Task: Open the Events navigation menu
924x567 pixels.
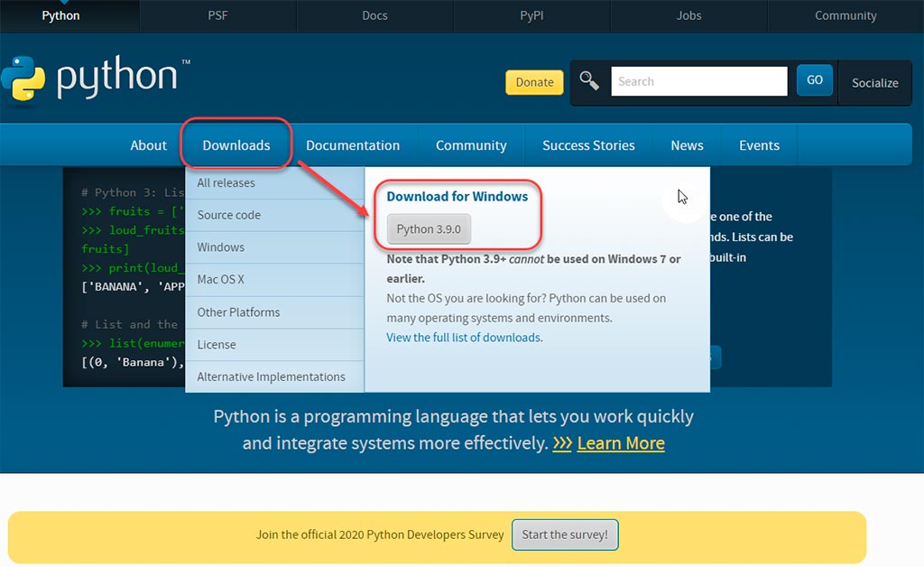Action: tap(759, 145)
